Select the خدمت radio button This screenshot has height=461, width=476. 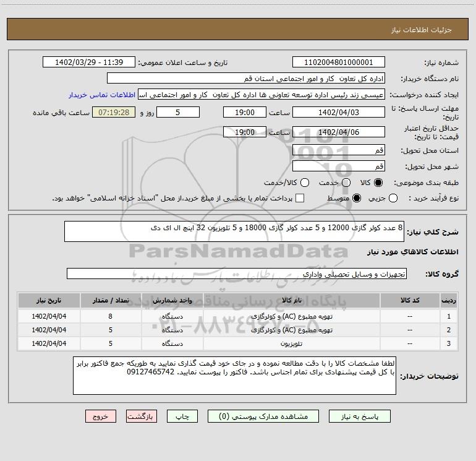click(x=346, y=183)
